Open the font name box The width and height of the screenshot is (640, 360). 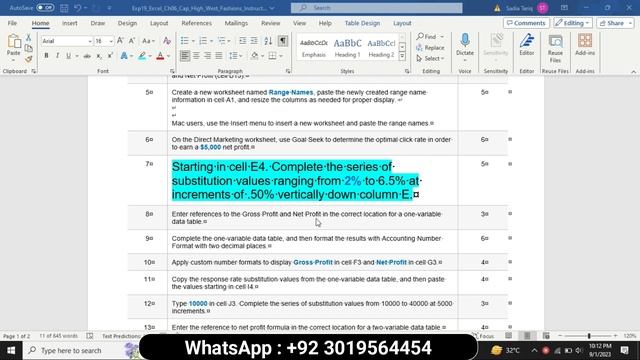click(x=67, y=41)
